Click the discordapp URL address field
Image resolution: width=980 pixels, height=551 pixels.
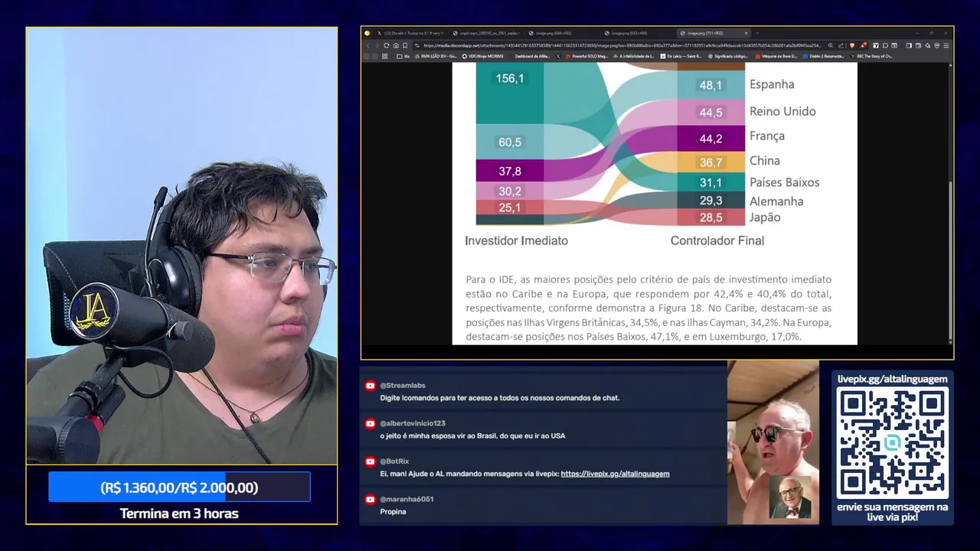(x=622, y=45)
